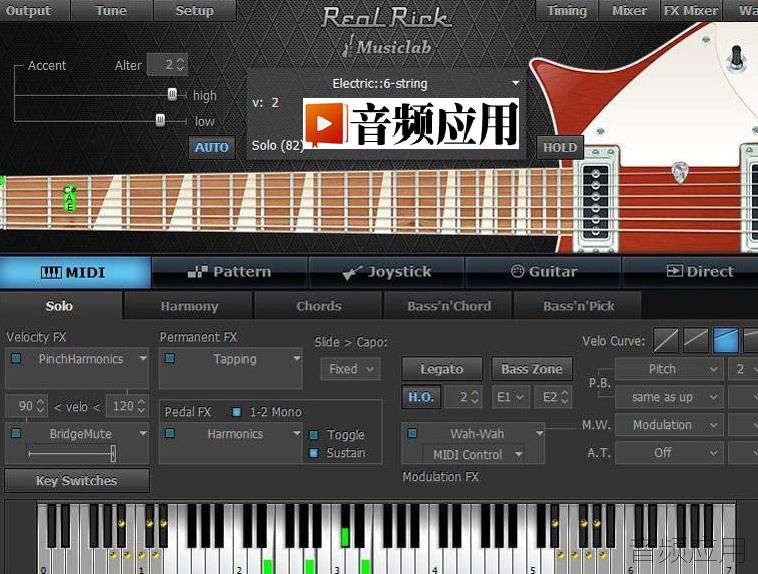Enable the Tapping permanent FX checkbox

[x=170, y=359]
